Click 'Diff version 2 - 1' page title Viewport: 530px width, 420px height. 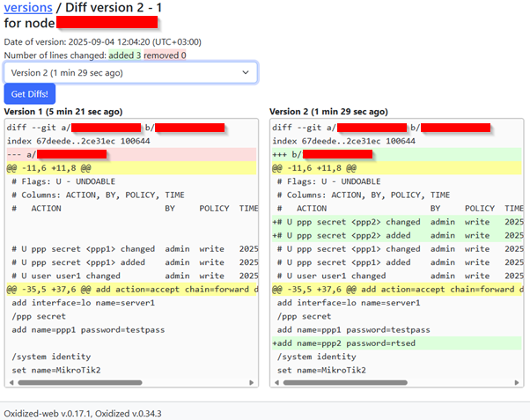114,7
